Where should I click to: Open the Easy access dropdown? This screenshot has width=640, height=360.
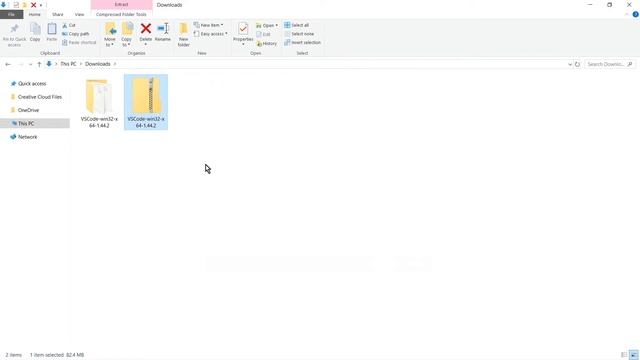[x=211, y=34]
